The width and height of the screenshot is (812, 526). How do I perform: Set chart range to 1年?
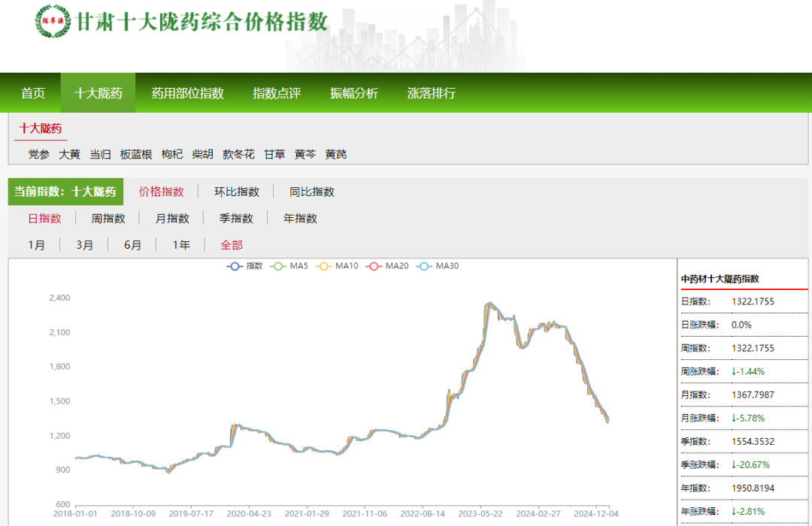[x=180, y=245]
